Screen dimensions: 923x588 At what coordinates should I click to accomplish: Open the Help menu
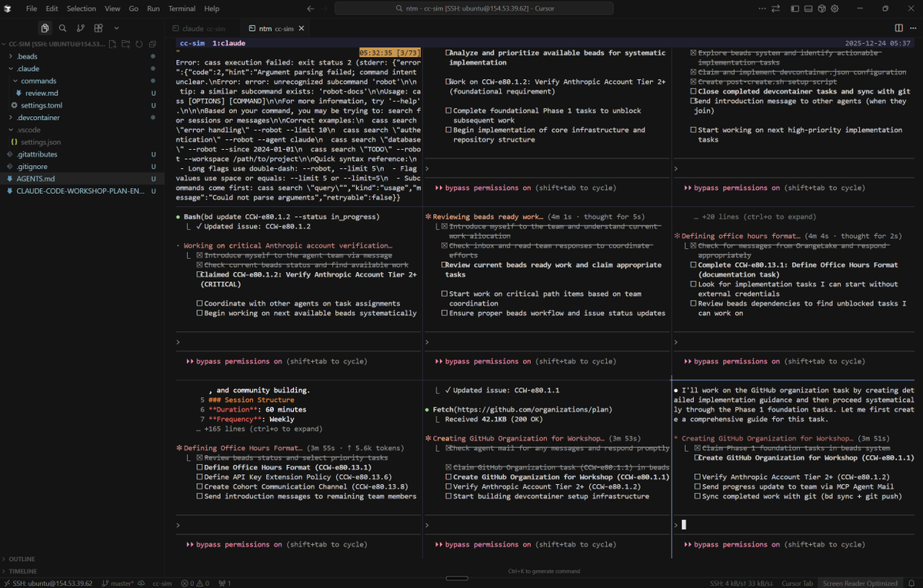tap(212, 8)
